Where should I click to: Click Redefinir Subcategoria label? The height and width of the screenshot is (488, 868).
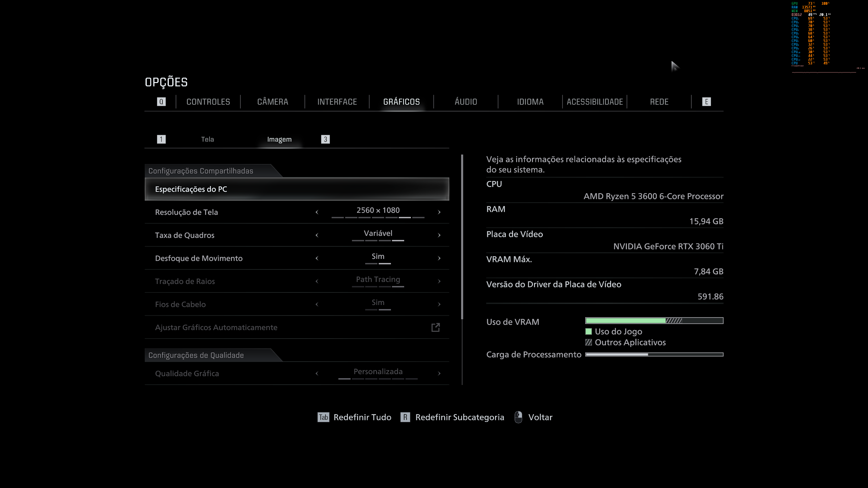coord(459,417)
